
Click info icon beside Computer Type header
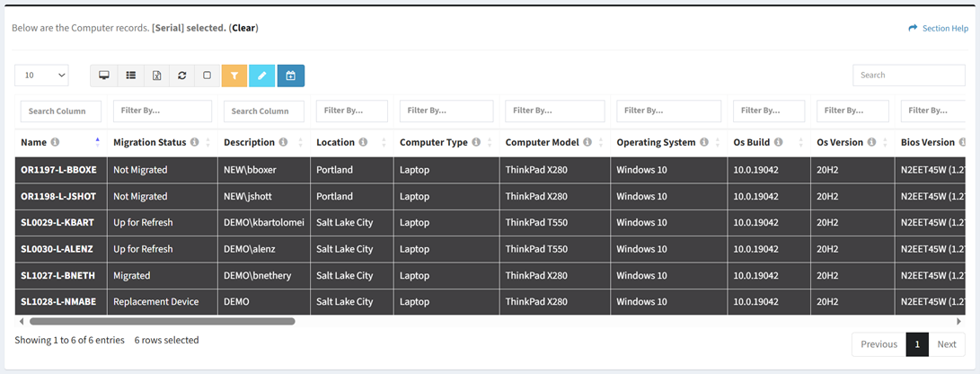coord(476,143)
